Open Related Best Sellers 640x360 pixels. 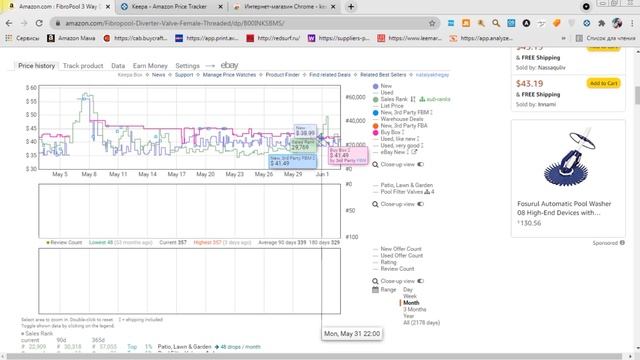[383, 75]
